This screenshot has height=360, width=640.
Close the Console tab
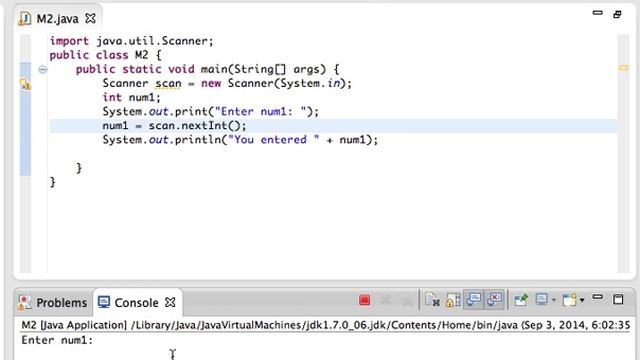tap(170, 302)
